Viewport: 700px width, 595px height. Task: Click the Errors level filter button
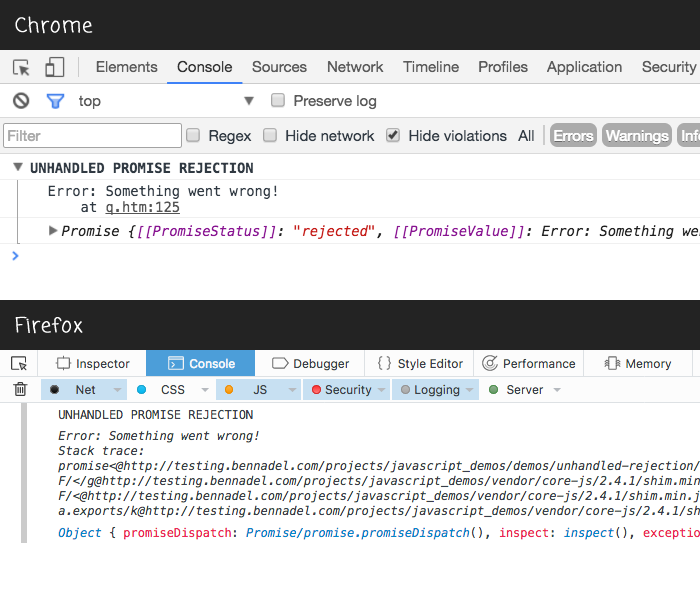[x=573, y=136]
